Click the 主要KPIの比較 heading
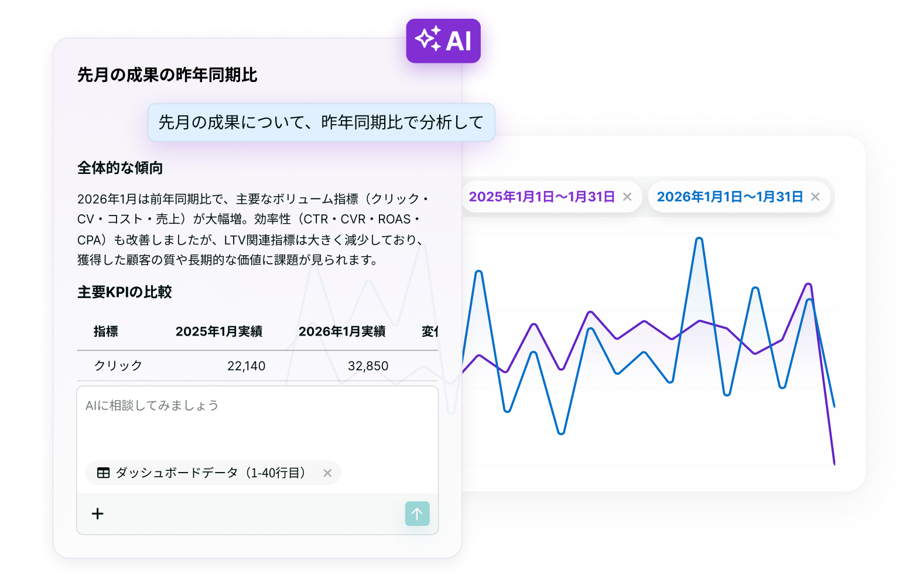Viewport: 913px width, 588px height. [x=125, y=292]
